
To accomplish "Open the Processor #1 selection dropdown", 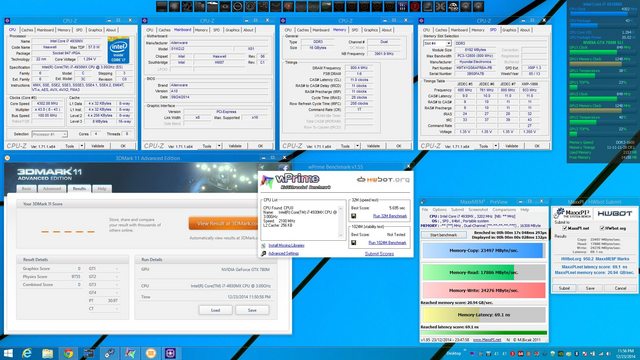I will click(x=49, y=134).
